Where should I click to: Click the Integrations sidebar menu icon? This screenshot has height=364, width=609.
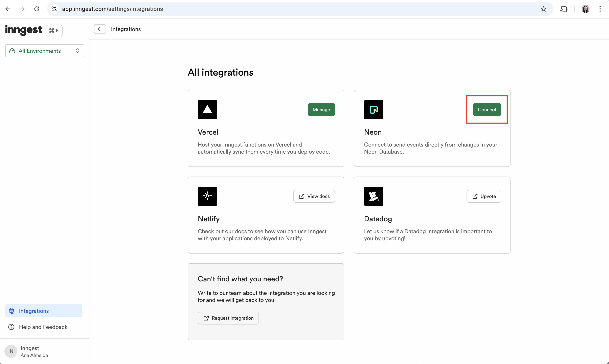pos(12,311)
